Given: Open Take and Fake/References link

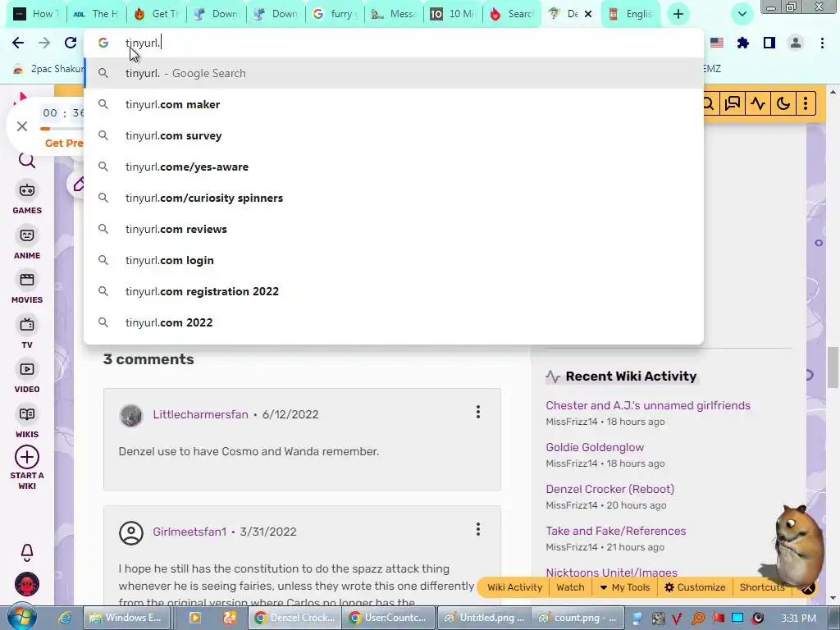Looking at the screenshot, I should tap(615, 531).
